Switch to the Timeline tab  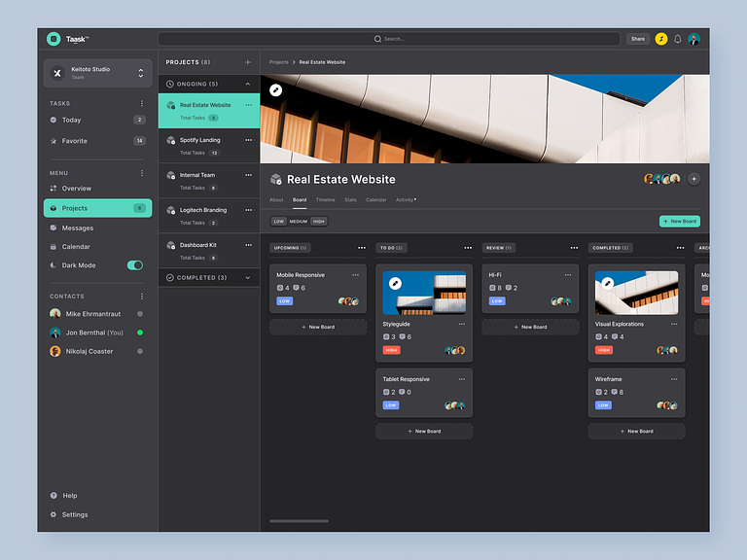pos(325,199)
